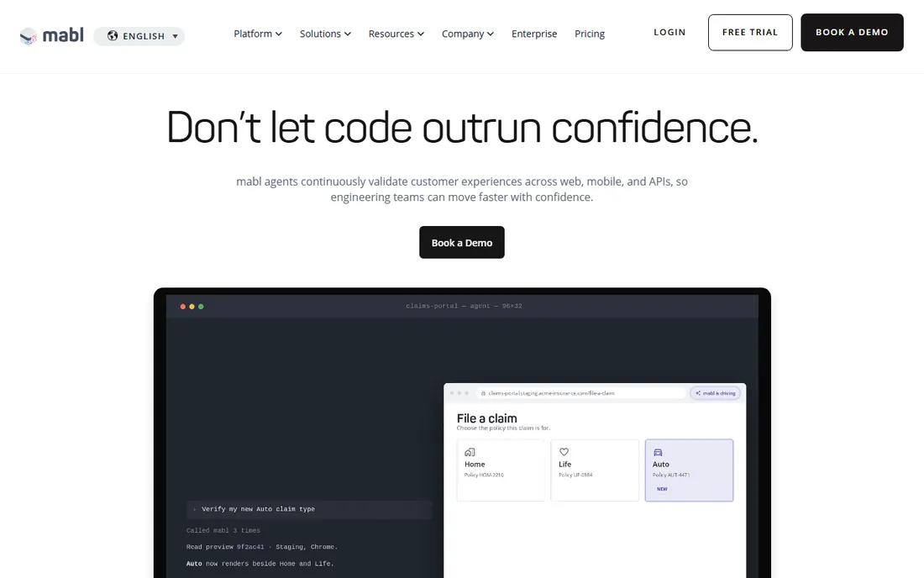
Task: Click the "Policy LIF-0884" text
Action: point(575,475)
